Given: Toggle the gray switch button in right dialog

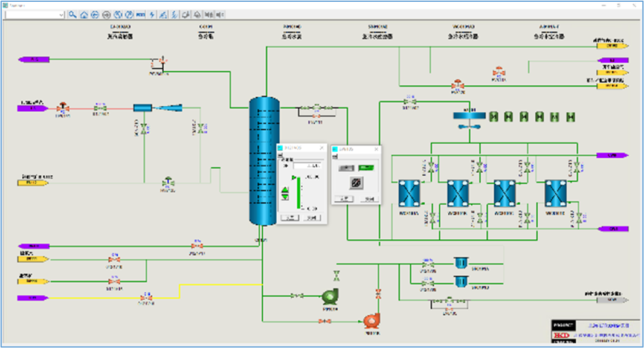Looking at the screenshot, I should tap(346, 167).
